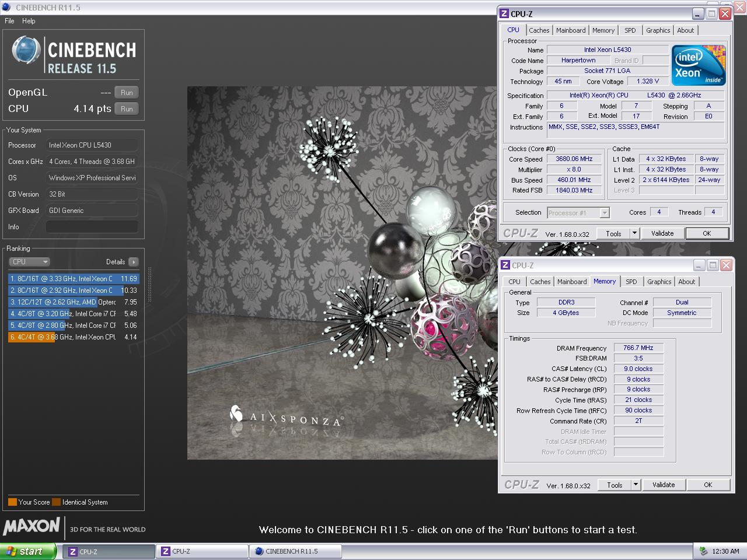Click the Details arrow button in Ranking
This screenshot has width=747, height=560.
(134, 262)
